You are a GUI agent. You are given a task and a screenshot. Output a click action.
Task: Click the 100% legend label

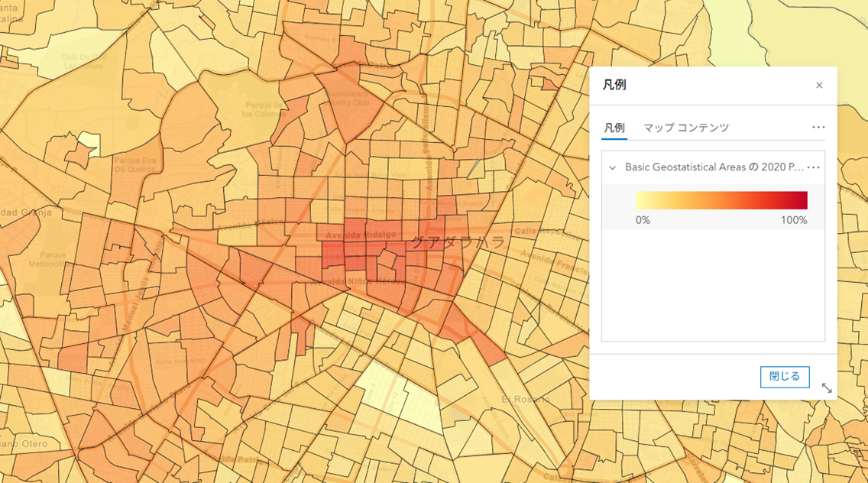(794, 220)
